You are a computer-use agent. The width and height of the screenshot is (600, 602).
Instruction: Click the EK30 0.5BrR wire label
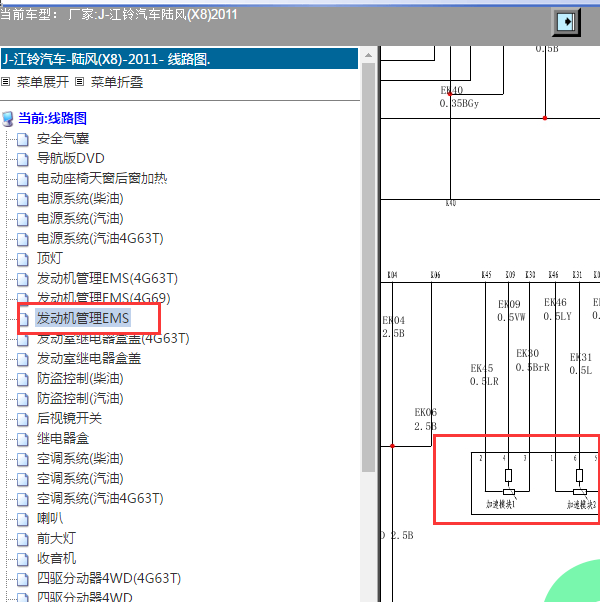tap(532, 360)
